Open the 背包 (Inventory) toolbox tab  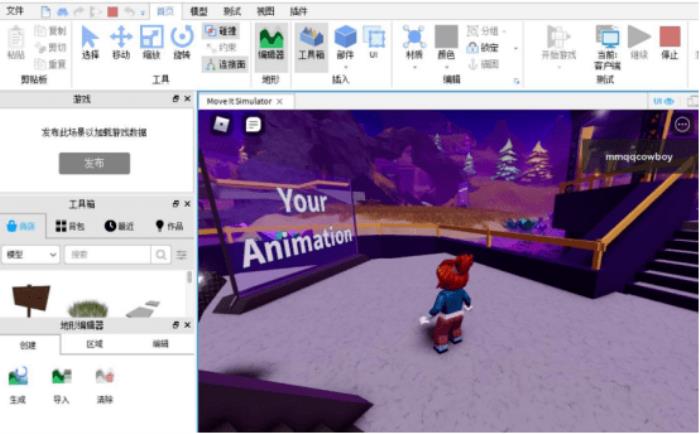point(70,226)
